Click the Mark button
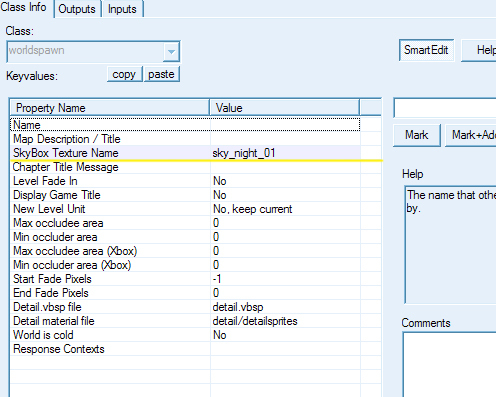The height and width of the screenshot is (397, 496). (x=417, y=135)
